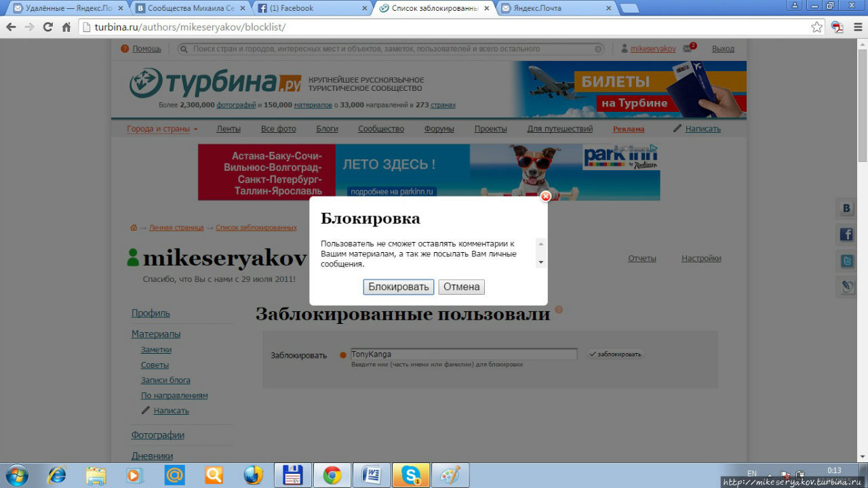Click the PDF extension icon in toolbar
The height and width of the screenshot is (488, 868).
tap(837, 27)
